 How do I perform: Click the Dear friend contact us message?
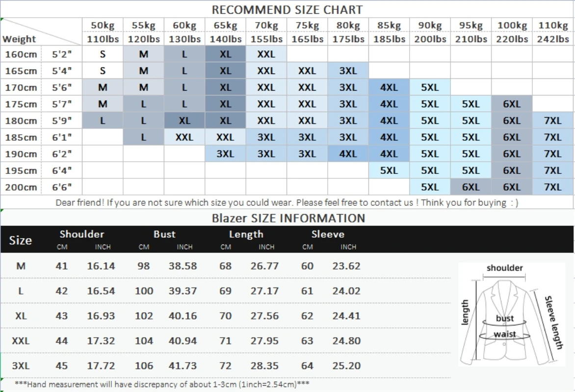tap(287, 202)
